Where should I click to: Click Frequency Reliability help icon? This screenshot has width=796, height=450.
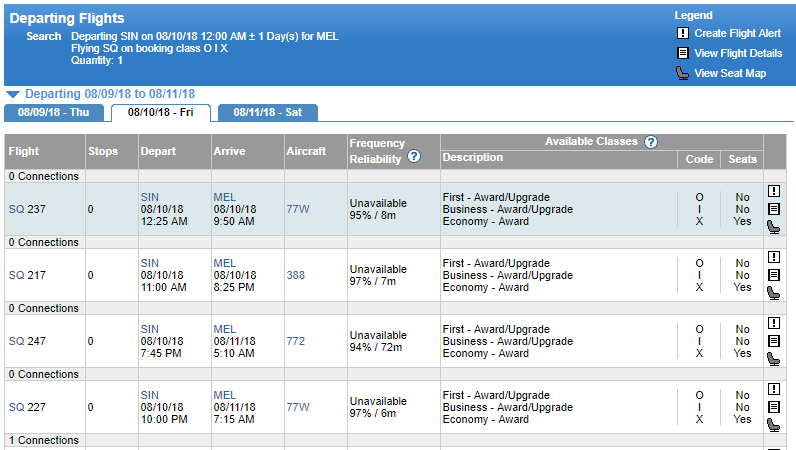point(414,157)
